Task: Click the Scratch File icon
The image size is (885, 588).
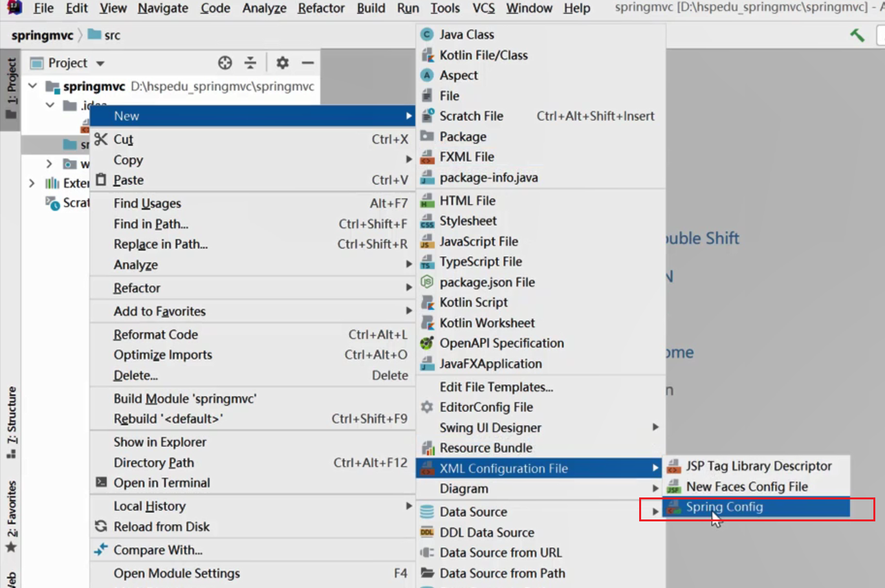Action: coord(427,116)
